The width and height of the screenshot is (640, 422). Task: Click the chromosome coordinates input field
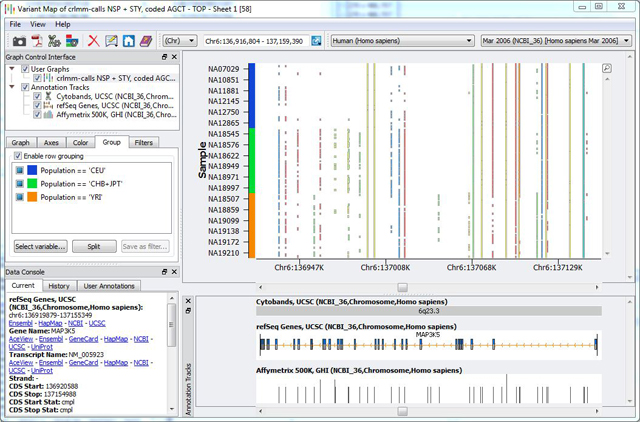256,41
